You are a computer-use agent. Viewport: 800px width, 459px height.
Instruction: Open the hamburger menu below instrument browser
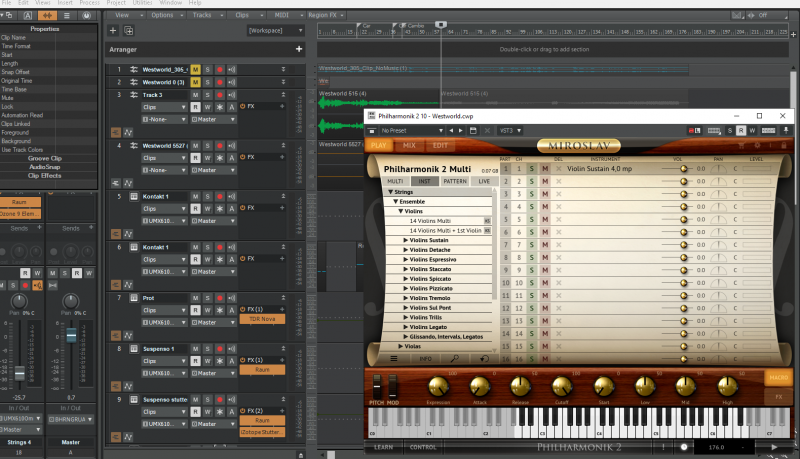coord(394,359)
